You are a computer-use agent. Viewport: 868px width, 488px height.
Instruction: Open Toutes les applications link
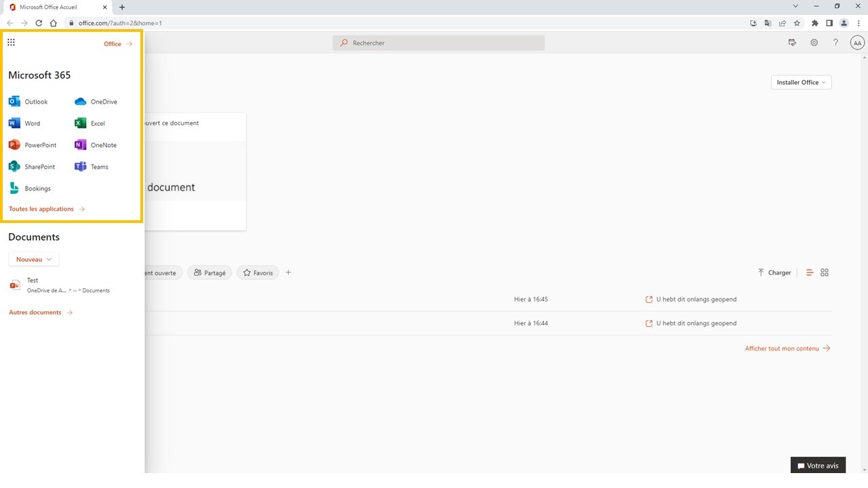(47, 209)
